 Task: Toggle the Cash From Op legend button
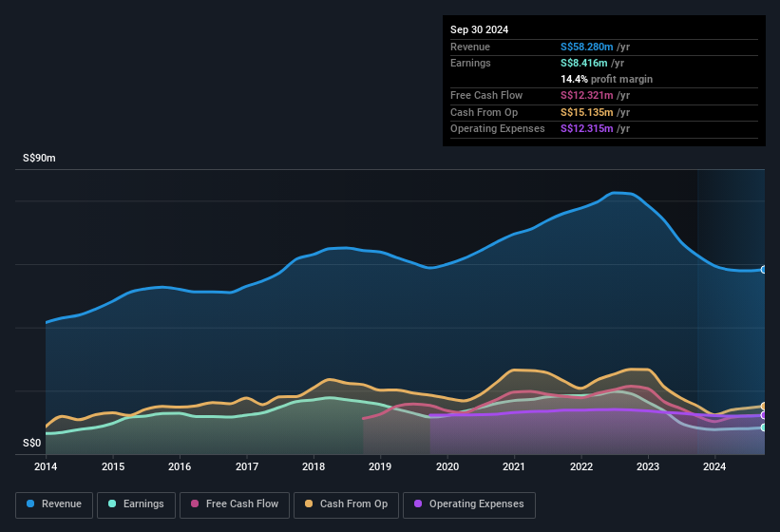346,504
